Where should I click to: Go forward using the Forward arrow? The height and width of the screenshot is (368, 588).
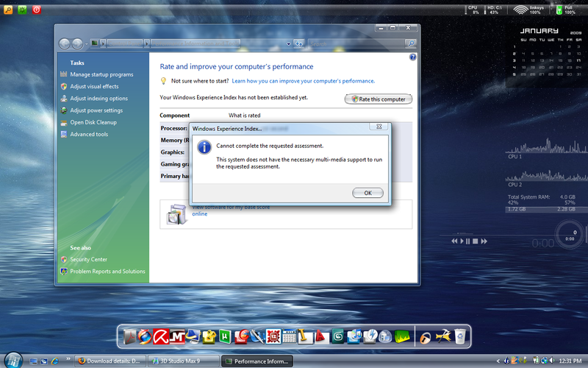(x=77, y=44)
